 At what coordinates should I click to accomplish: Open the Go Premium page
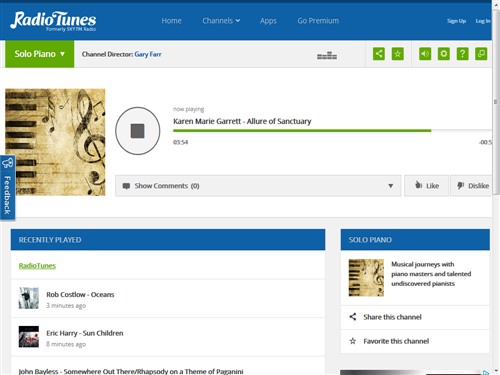tap(318, 21)
